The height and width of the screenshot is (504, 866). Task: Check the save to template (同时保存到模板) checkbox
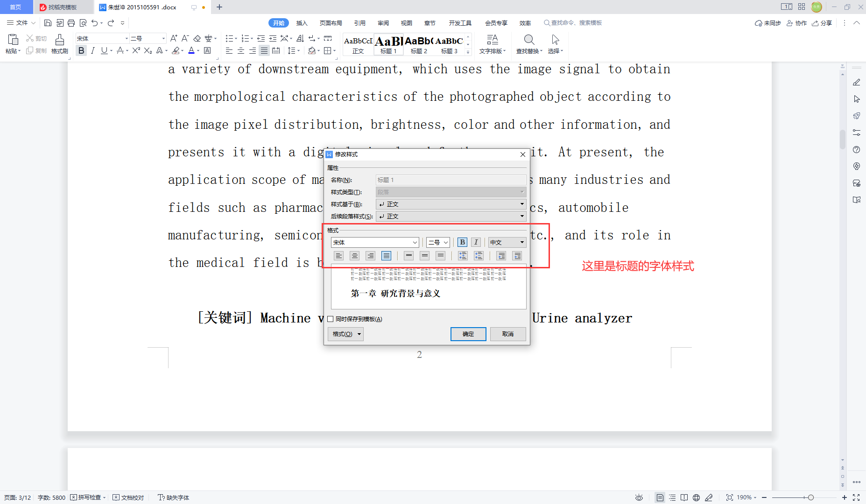point(331,319)
